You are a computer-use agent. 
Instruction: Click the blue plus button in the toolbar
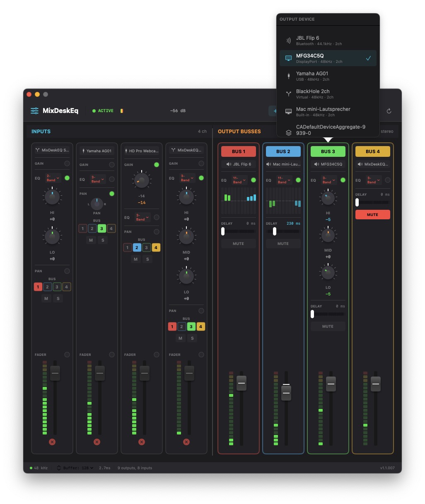275,111
